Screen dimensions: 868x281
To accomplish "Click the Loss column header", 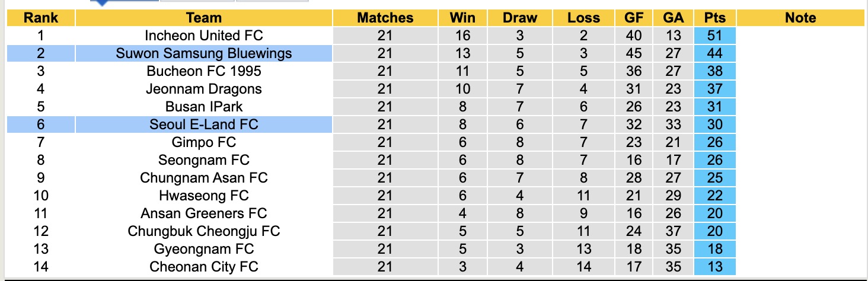I will (583, 18).
